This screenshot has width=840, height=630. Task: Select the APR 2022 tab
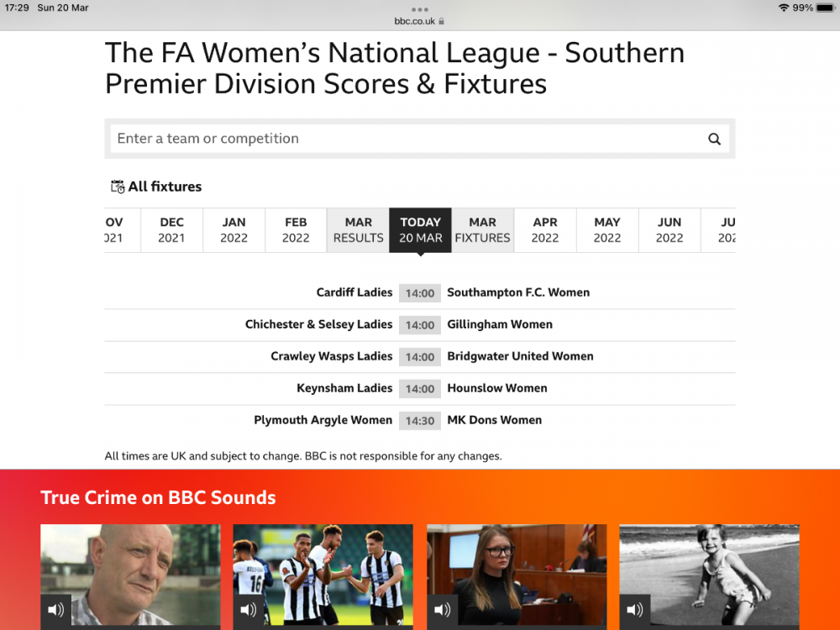(544, 230)
